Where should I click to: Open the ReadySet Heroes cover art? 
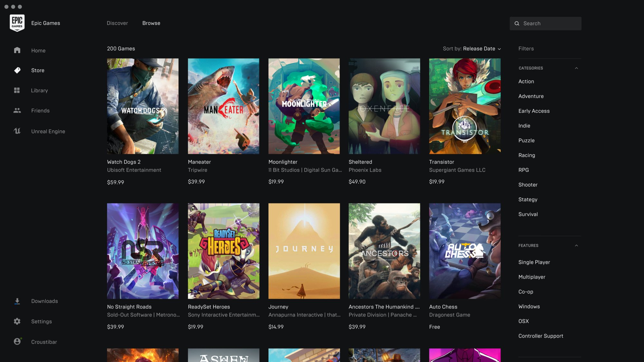point(223,251)
